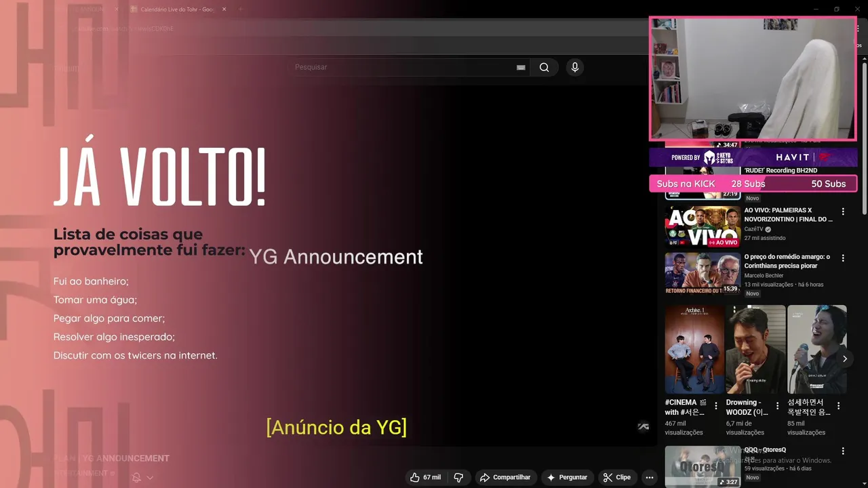Click the '[Anúncio da YG]' yellow subtitle
Image resolution: width=868 pixels, height=488 pixels.
coord(336,427)
